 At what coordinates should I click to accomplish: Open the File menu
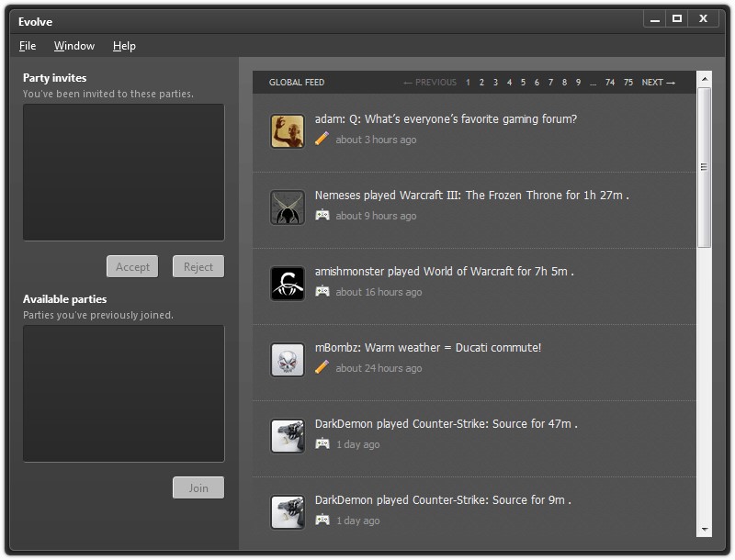(x=28, y=46)
